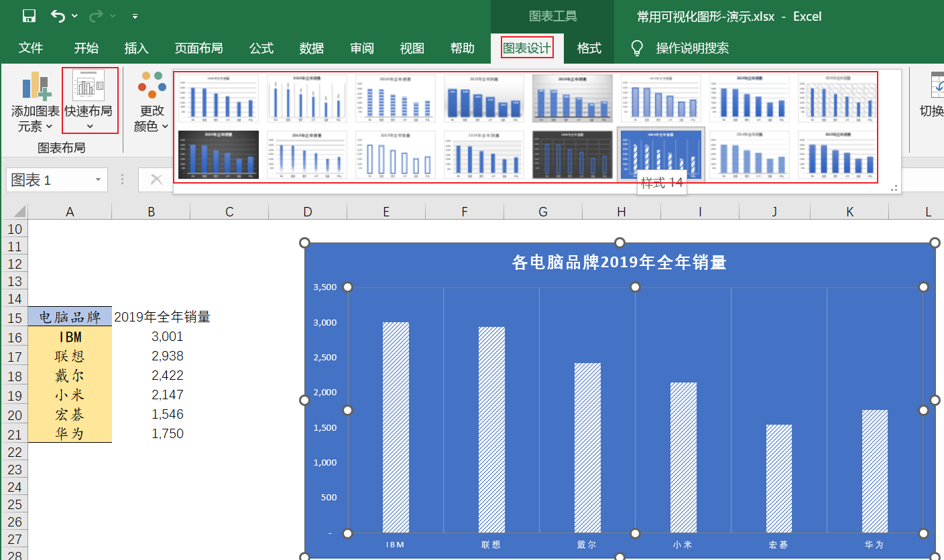Select the cell with value 2,938
Screen dimensions: 944x560
151,356
